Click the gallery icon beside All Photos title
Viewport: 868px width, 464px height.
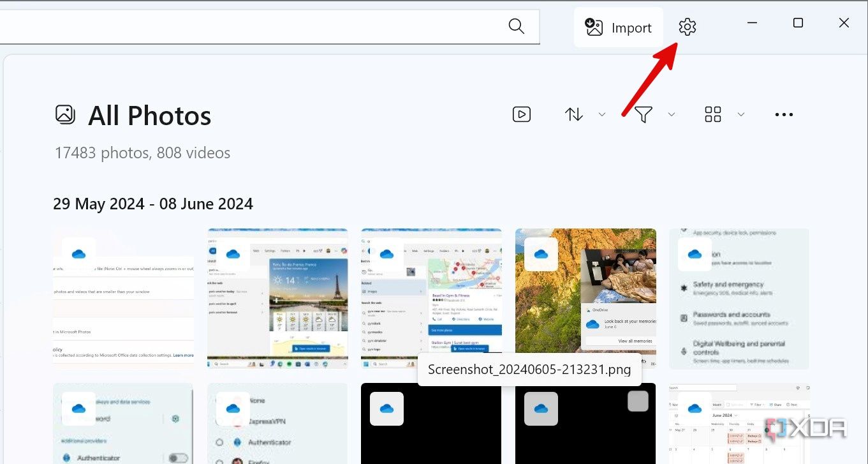[64, 115]
